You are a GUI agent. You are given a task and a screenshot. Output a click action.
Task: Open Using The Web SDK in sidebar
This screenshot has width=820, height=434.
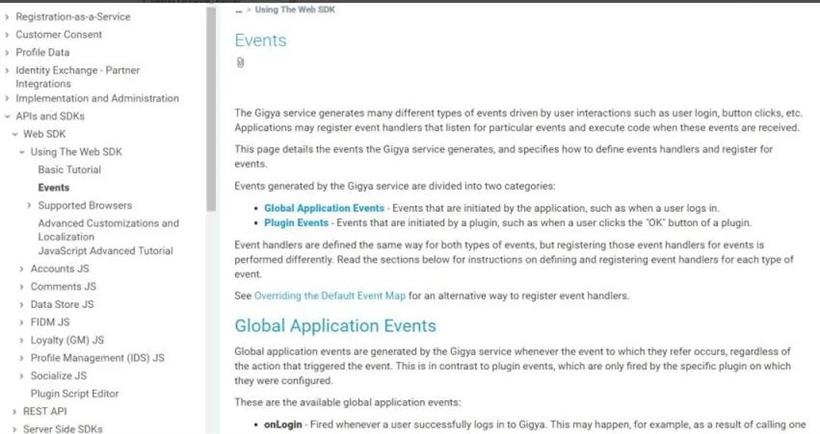(x=76, y=152)
